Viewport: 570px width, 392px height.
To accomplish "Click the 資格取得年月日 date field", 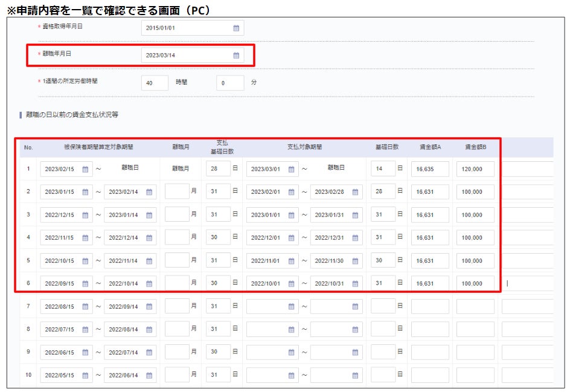I will [193, 28].
